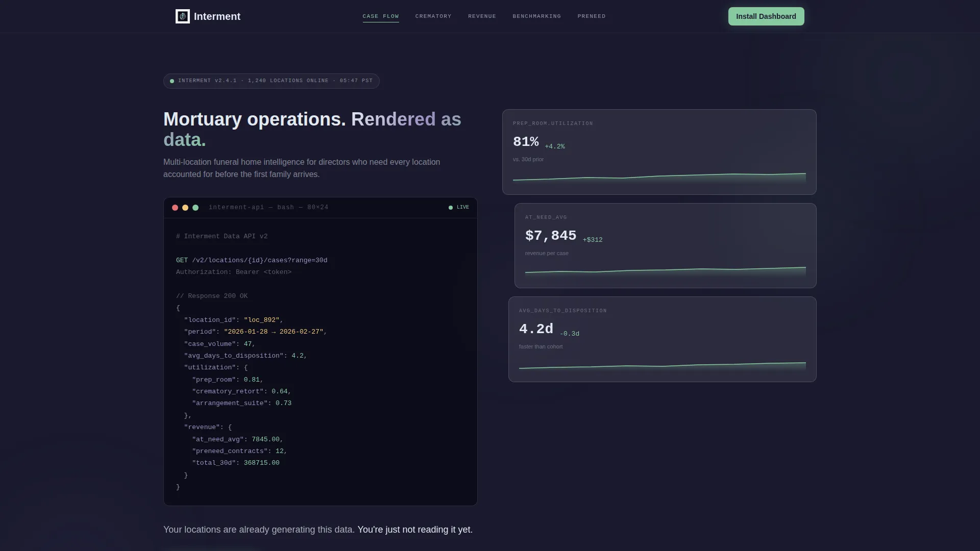Click the LIVE indicator in terminal header
Screen dimensions: 980x551
click(x=459, y=208)
